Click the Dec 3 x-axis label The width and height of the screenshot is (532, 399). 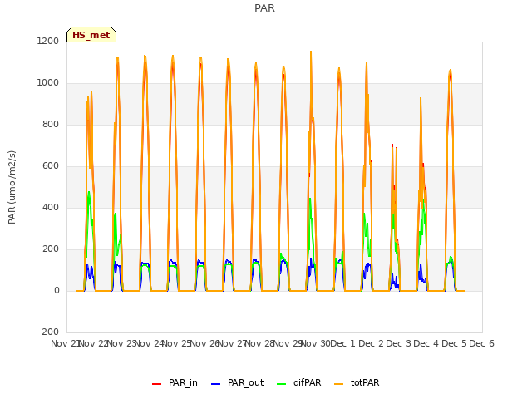coord(398,343)
